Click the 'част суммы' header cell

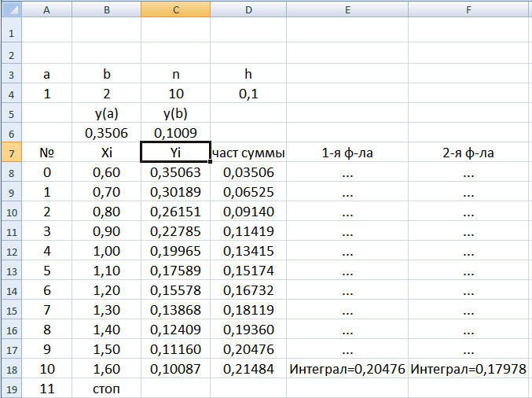(248, 153)
